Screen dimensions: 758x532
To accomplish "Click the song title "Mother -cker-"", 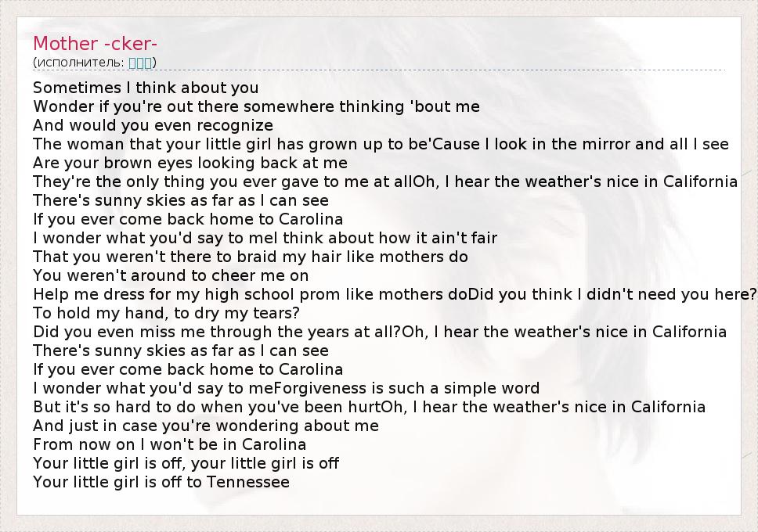I will point(96,44).
